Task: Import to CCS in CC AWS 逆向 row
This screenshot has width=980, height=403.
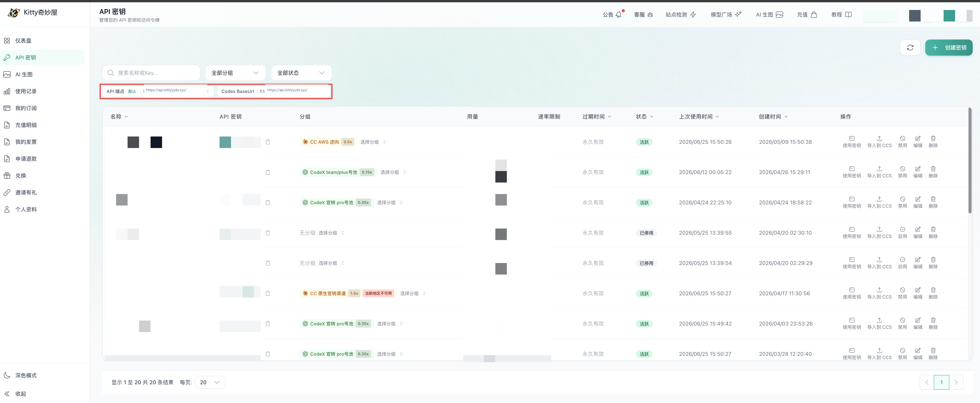Action: (x=879, y=142)
